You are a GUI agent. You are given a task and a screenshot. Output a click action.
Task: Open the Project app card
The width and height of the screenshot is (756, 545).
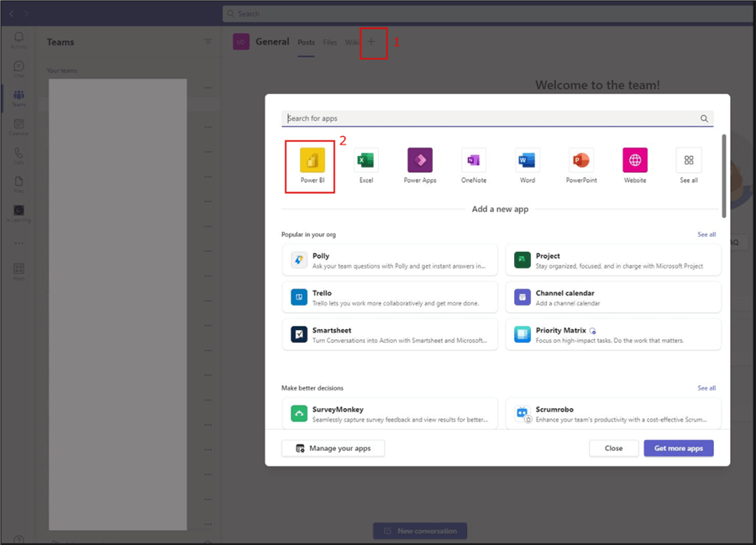(613, 260)
